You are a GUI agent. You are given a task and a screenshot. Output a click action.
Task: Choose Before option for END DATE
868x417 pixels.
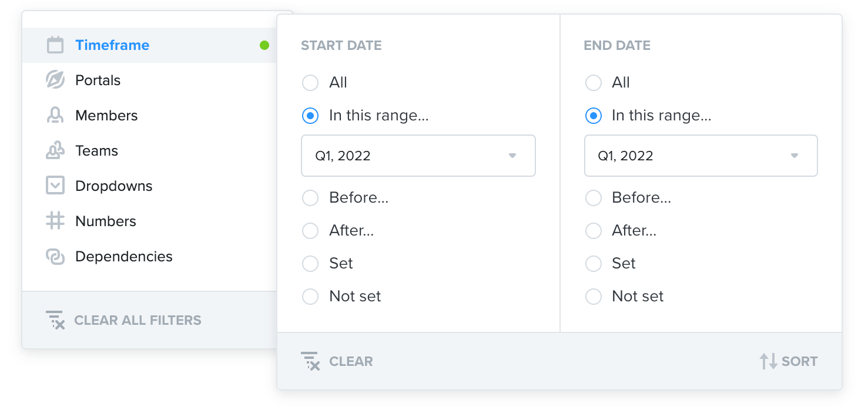[594, 198]
